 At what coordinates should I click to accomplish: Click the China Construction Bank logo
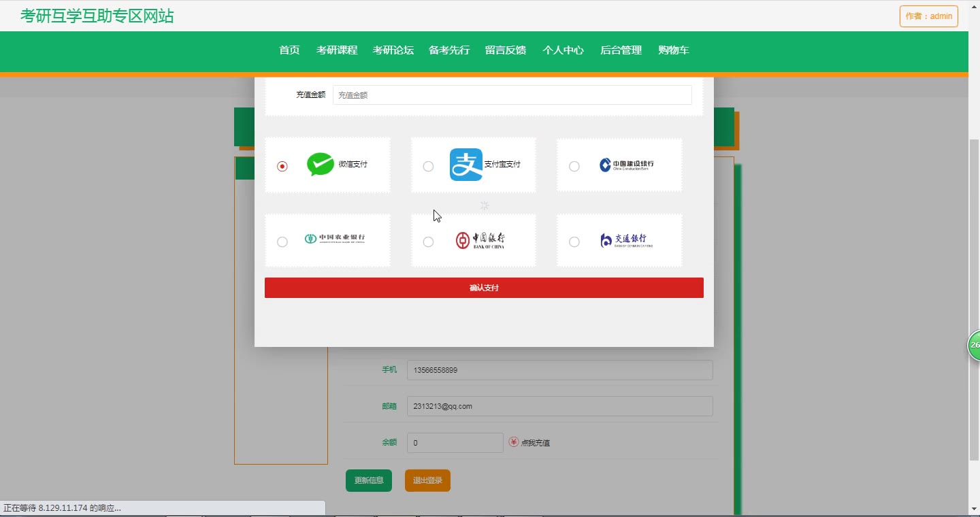pos(627,165)
